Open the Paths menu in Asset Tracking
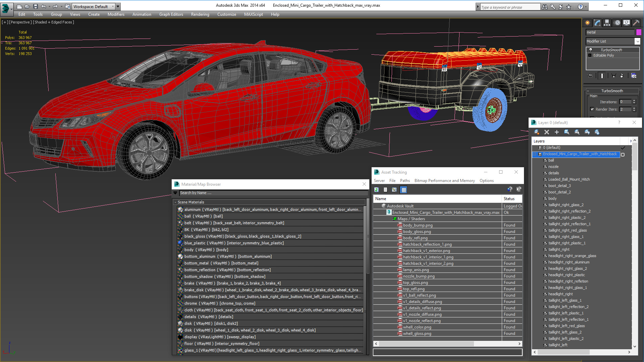Screen dimensions: 644x362 pos(405,181)
